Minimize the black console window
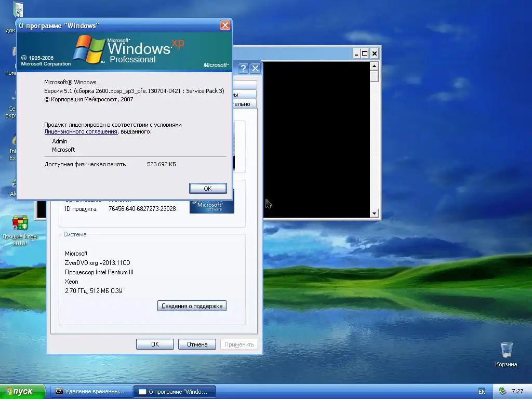The image size is (532, 399). [356, 54]
